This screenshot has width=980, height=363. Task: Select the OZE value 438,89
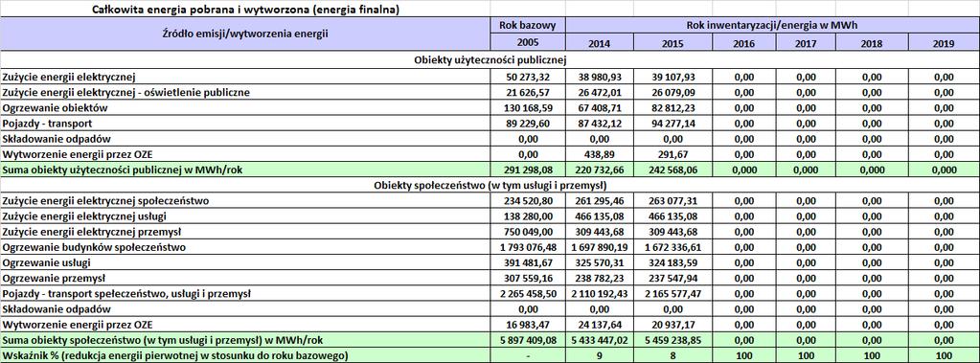point(600,153)
